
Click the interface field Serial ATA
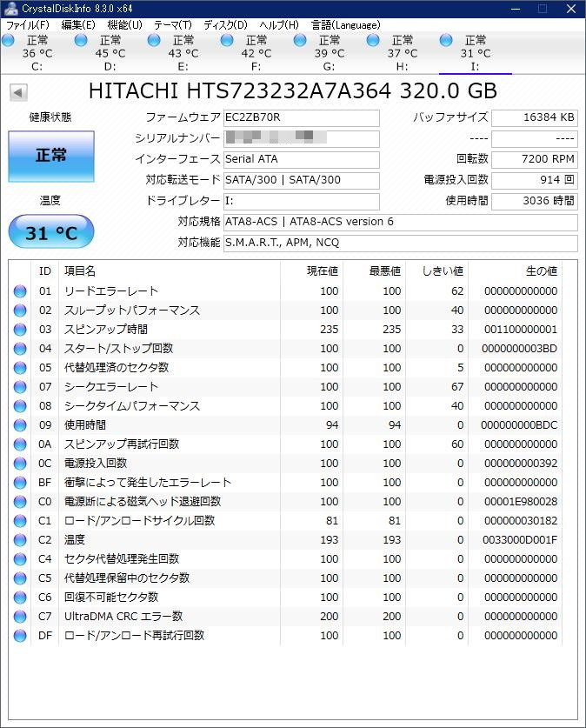point(301,159)
